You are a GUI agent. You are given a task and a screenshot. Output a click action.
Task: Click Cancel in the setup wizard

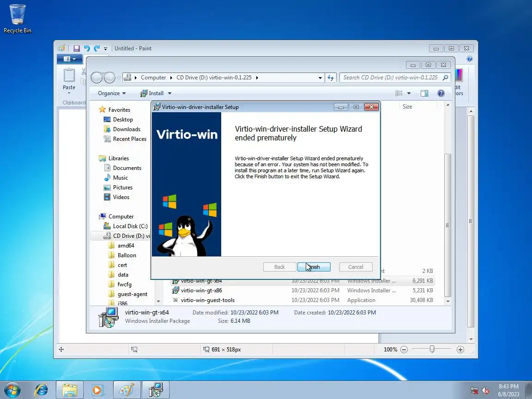[356, 267]
